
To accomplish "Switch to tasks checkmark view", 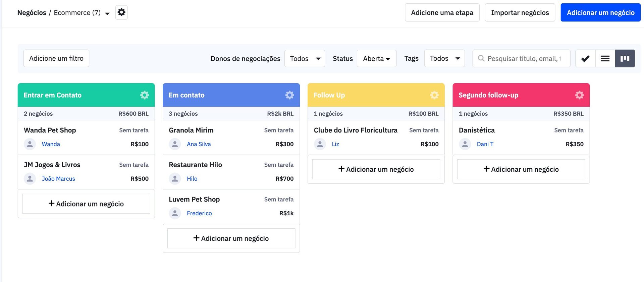I will tap(585, 59).
